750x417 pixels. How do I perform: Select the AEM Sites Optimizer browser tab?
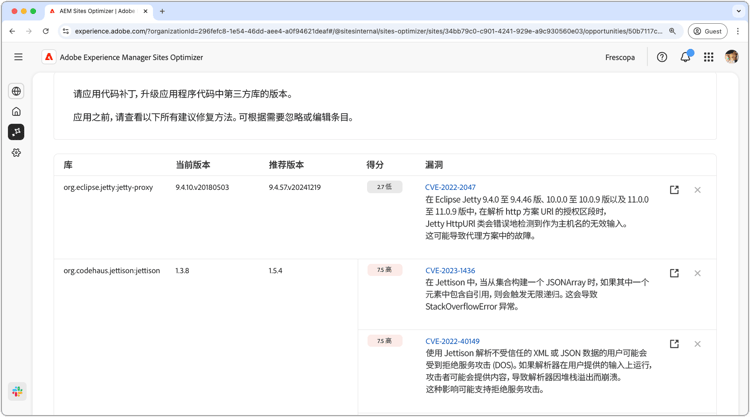pos(98,11)
